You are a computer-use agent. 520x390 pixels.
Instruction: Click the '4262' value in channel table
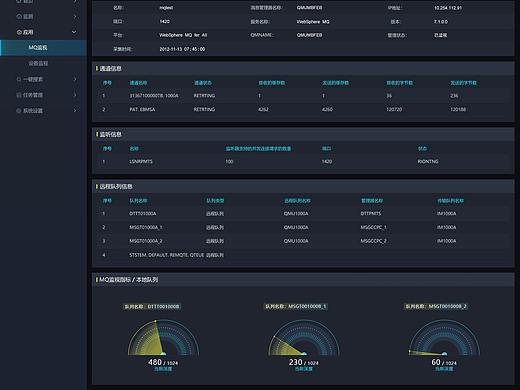(x=263, y=109)
